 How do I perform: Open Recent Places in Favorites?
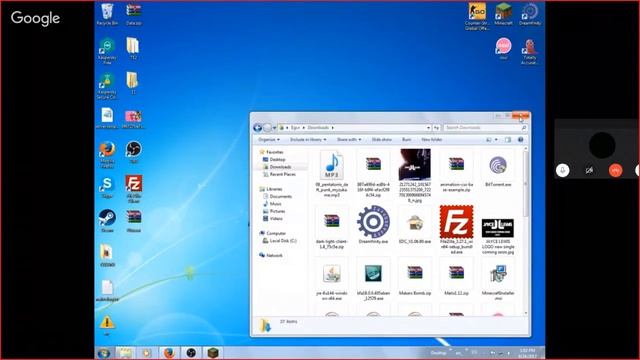[x=282, y=174]
